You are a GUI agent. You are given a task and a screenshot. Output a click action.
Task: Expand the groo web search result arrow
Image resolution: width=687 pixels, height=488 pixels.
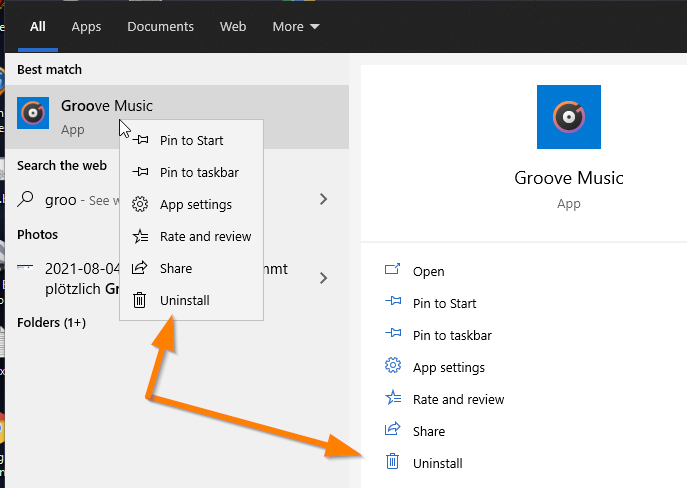pyautogui.click(x=323, y=199)
